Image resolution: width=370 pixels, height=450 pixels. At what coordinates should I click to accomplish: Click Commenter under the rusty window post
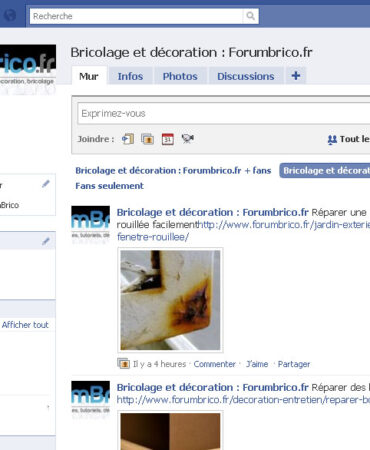pos(214,364)
